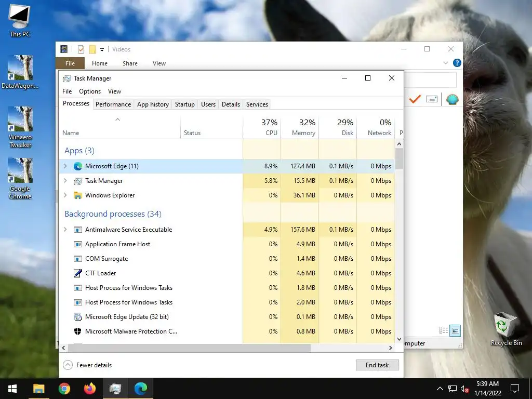Click vertical scrollbar down arrow in process list
The image size is (532, 399).
pos(400,339)
